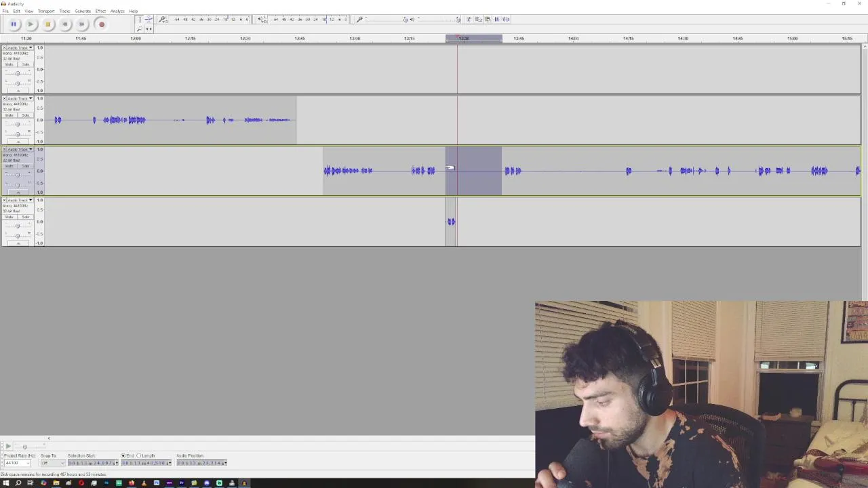The image size is (868, 488).
Task: Select the Time Shift tool
Action: point(149,28)
